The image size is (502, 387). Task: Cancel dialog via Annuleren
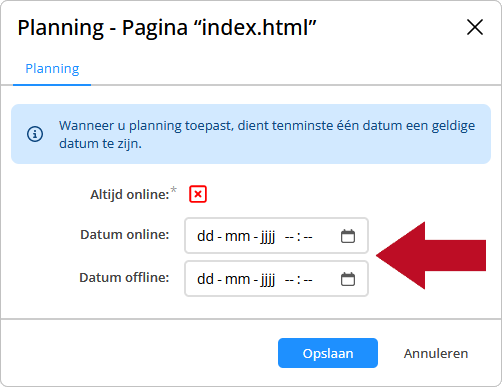(436, 353)
